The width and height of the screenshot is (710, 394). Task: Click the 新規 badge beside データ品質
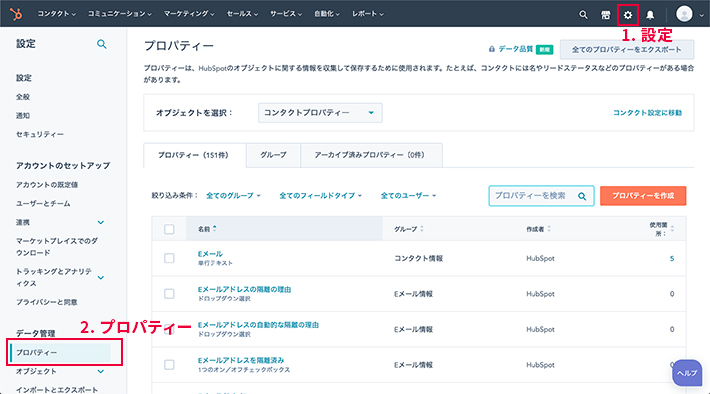[544, 49]
